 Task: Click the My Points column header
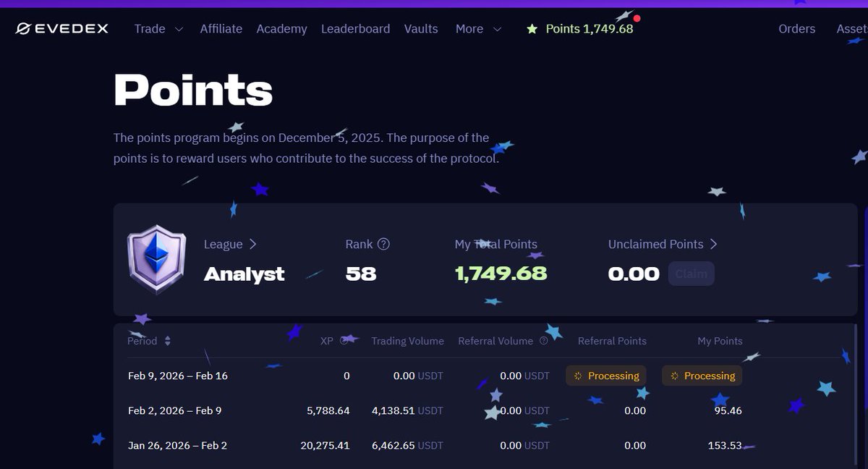click(x=720, y=341)
